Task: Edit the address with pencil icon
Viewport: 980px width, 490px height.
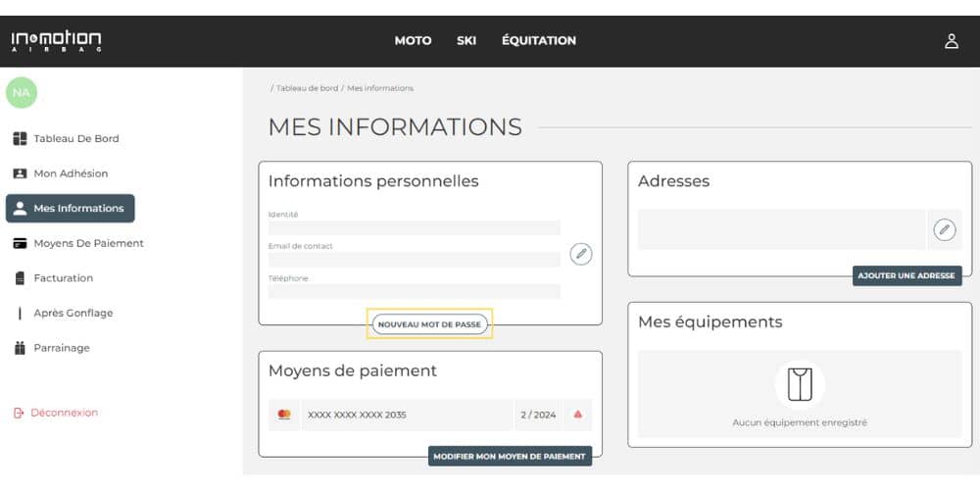Action: 945,229
